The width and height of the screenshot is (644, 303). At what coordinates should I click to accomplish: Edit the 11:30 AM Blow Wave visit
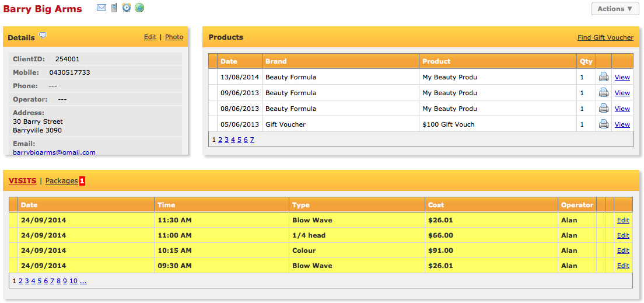pos(623,220)
